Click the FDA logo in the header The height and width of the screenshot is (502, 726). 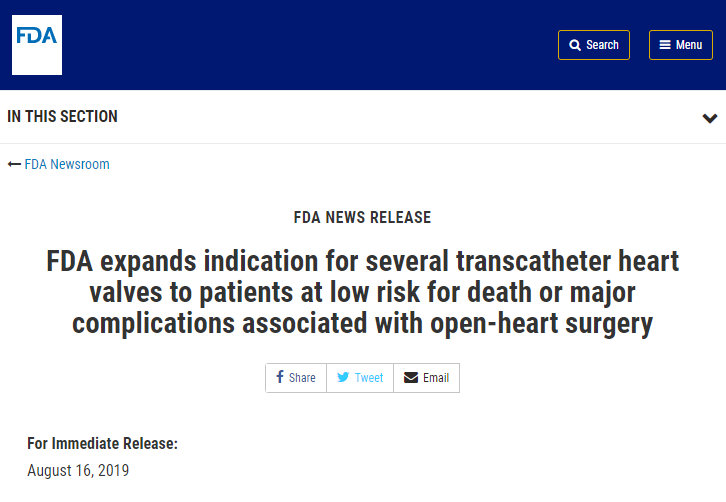37,45
